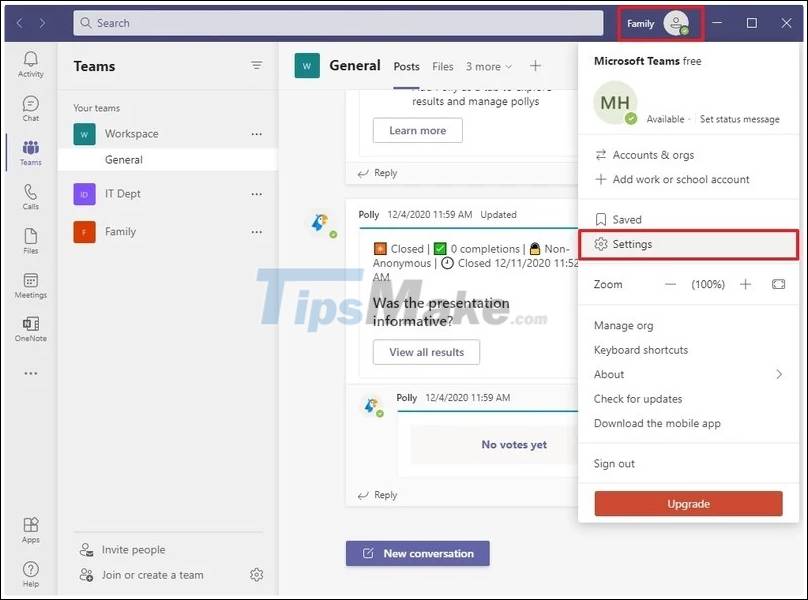Expand the 3 more tabs dropdown

tap(489, 66)
